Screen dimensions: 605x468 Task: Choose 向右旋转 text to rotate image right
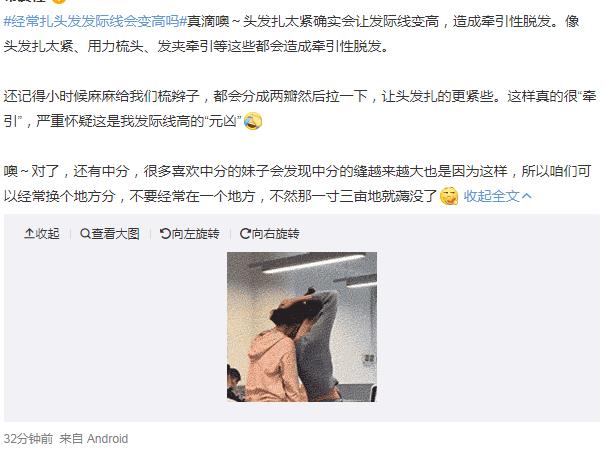pos(275,233)
